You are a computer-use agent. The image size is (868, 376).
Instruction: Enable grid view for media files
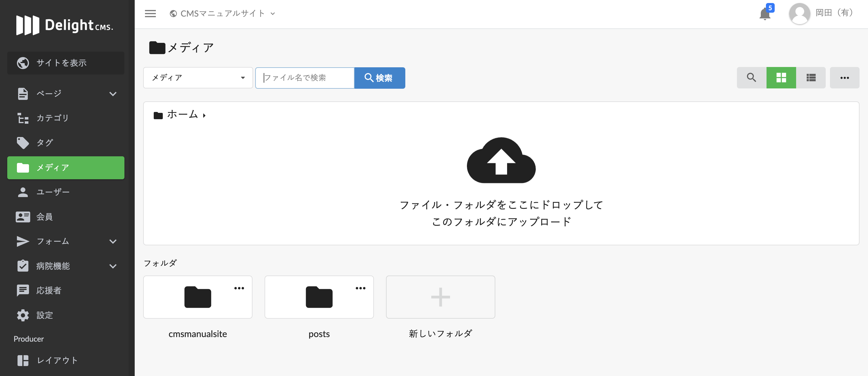781,78
